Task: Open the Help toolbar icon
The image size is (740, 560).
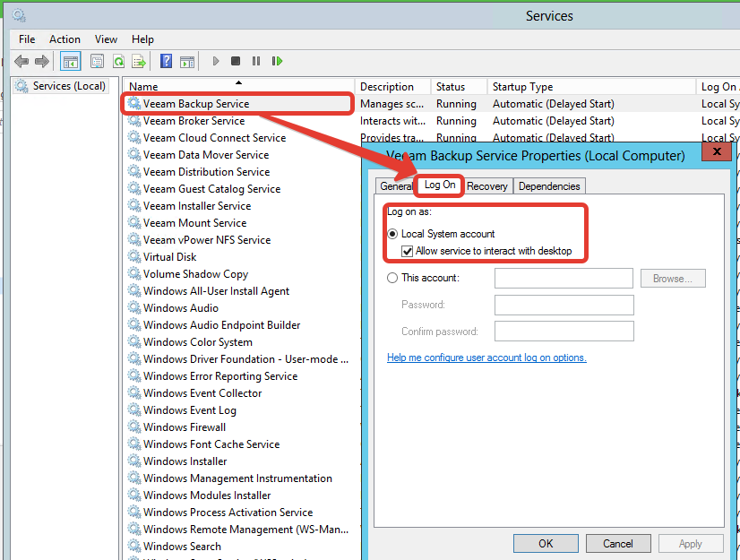Action: 166,61
